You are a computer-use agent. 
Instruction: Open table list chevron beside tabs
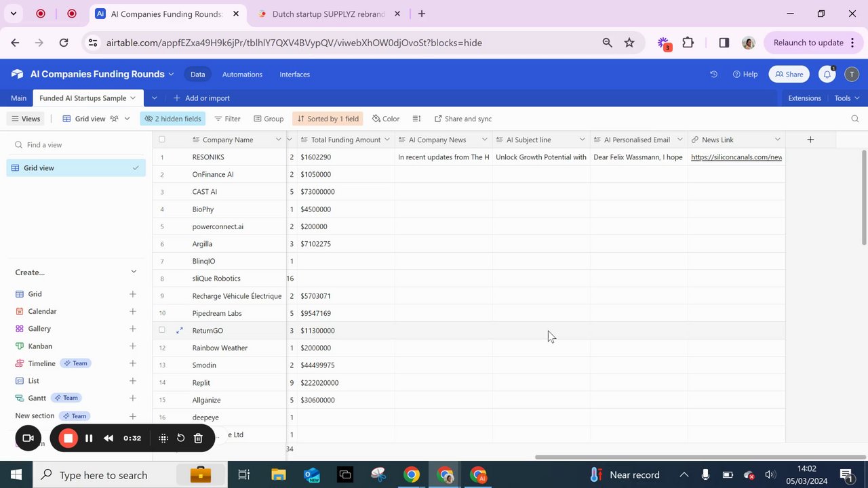[x=154, y=98]
